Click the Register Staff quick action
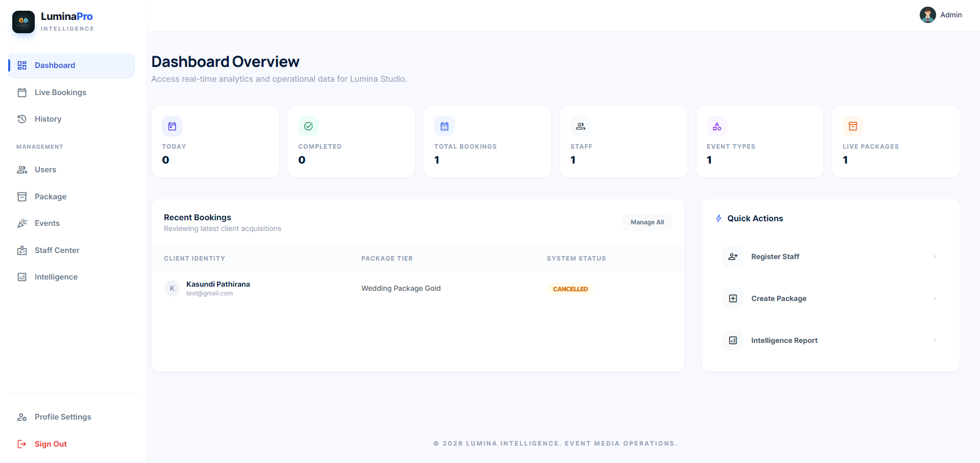Image resolution: width=980 pixels, height=463 pixels. tap(830, 257)
